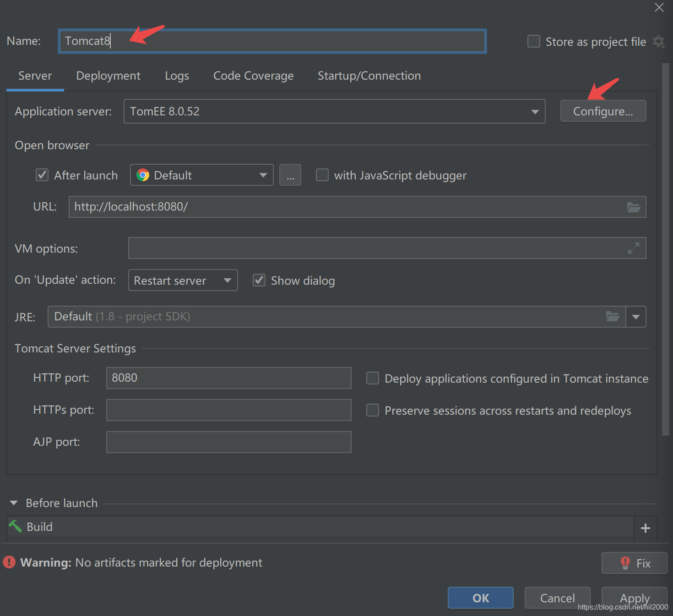Click inside the VM options field
This screenshot has width=673, height=616.
tap(387, 248)
